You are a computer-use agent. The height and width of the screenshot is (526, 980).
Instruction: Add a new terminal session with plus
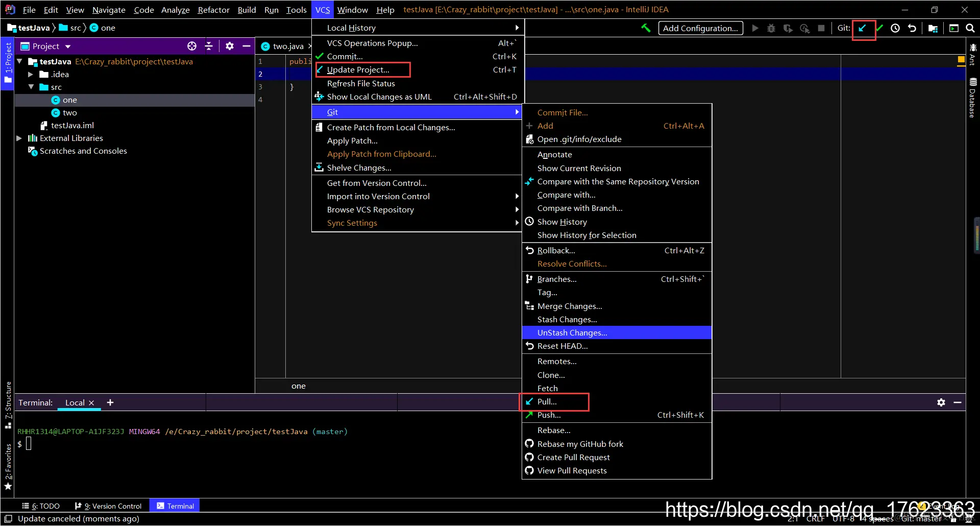click(x=110, y=402)
